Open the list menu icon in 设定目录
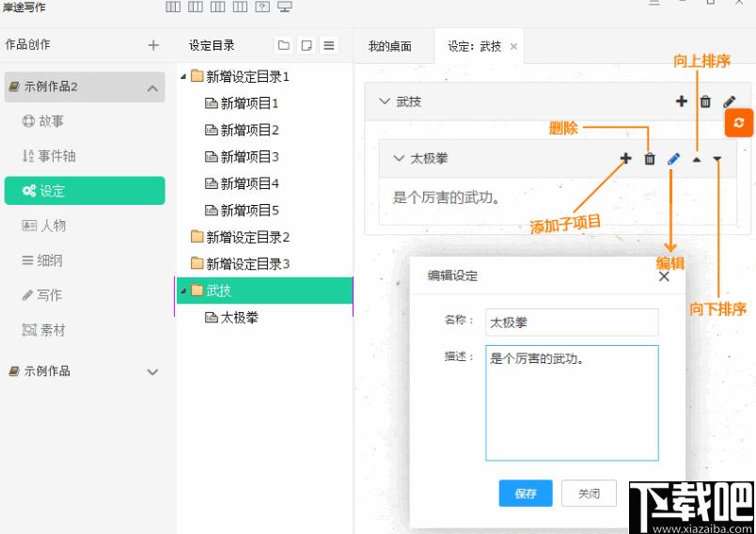The height and width of the screenshot is (534, 756). point(329,45)
